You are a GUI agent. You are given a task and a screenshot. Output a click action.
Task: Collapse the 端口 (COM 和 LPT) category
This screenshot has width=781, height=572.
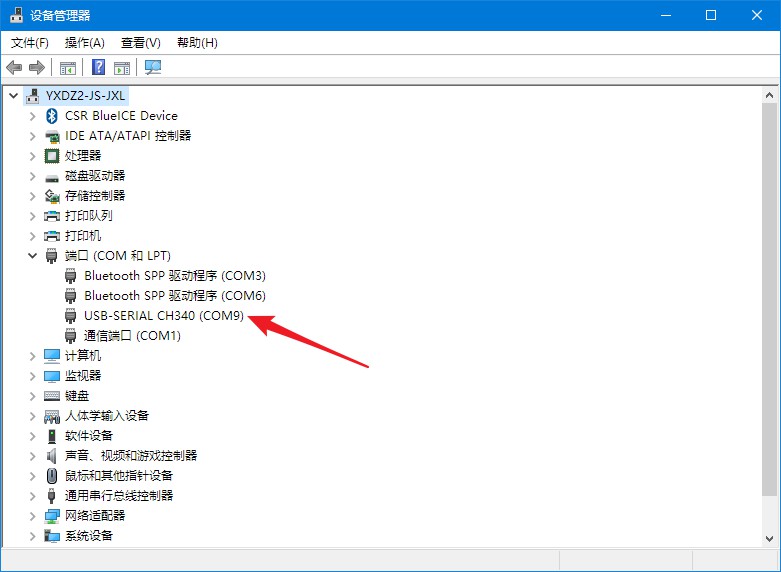point(33,256)
